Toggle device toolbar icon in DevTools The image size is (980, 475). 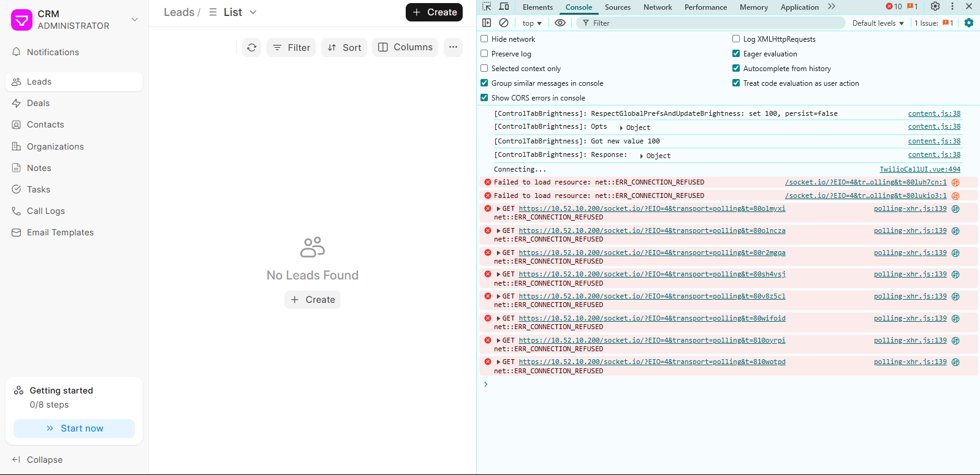pos(504,7)
